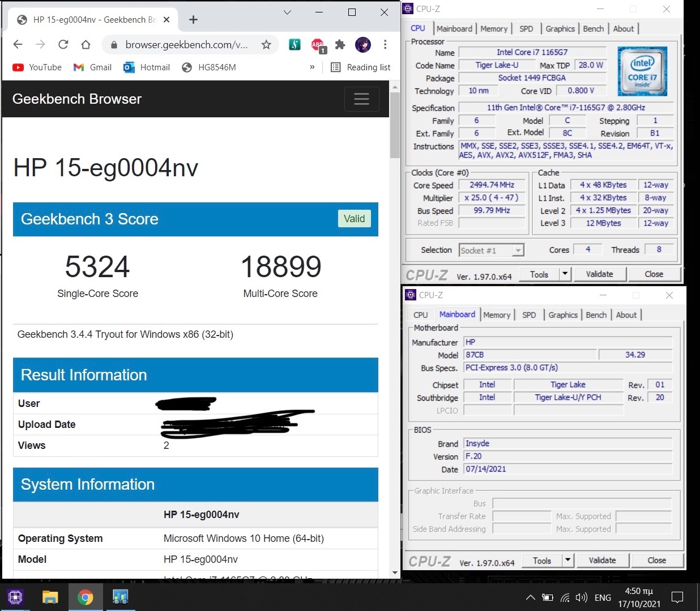Open the Adblock extension icon
The image size is (700, 611).
[x=318, y=45]
